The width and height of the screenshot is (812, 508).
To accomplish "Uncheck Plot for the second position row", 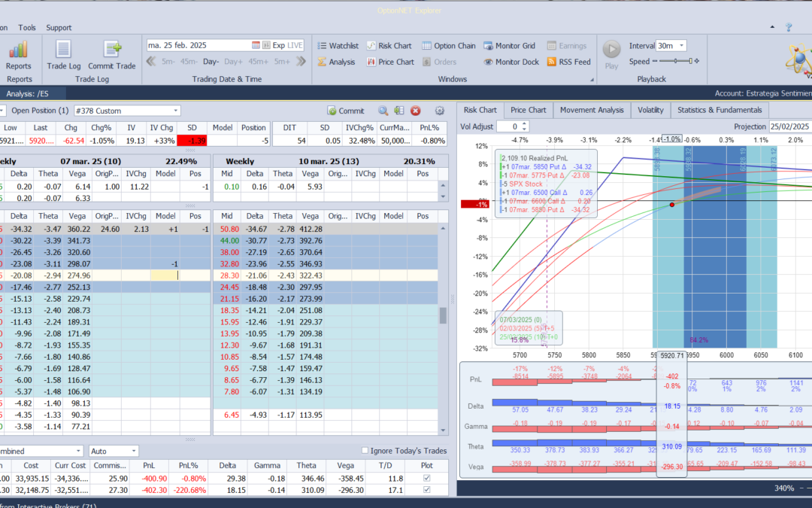I will [x=427, y=491].
